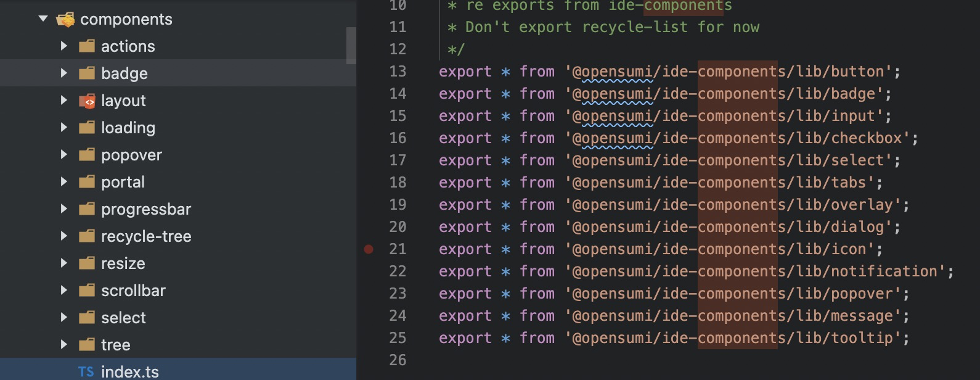Select the components folder name
This screenshot has width=980, height=380.
pyautogui.click(x=126, y=20)
